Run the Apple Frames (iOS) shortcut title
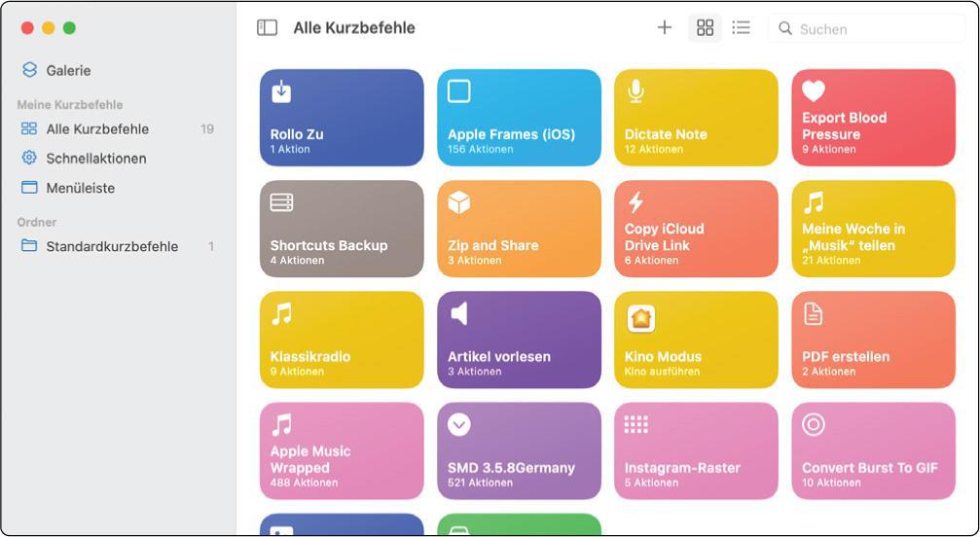Image resolution: width=980 pixels, height=537 pixels. point(511,134)
